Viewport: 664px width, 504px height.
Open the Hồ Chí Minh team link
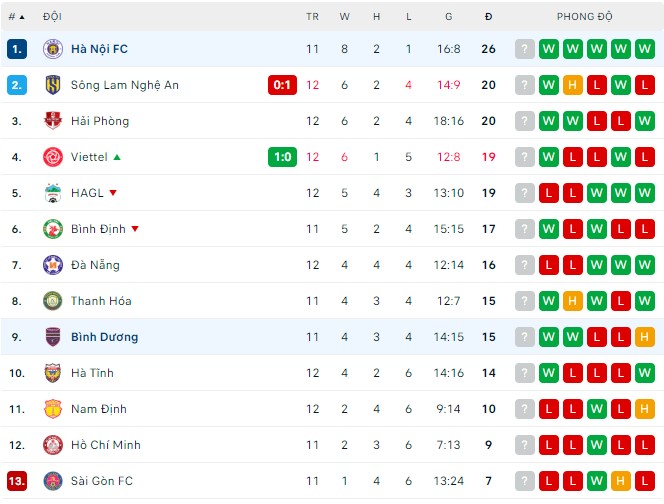coord(105,445)
